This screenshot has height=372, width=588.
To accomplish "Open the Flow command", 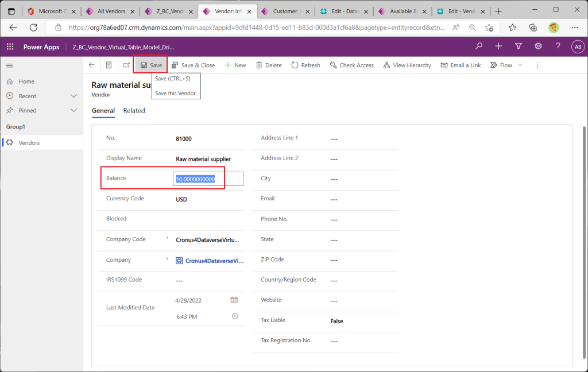I will point(501,65).
